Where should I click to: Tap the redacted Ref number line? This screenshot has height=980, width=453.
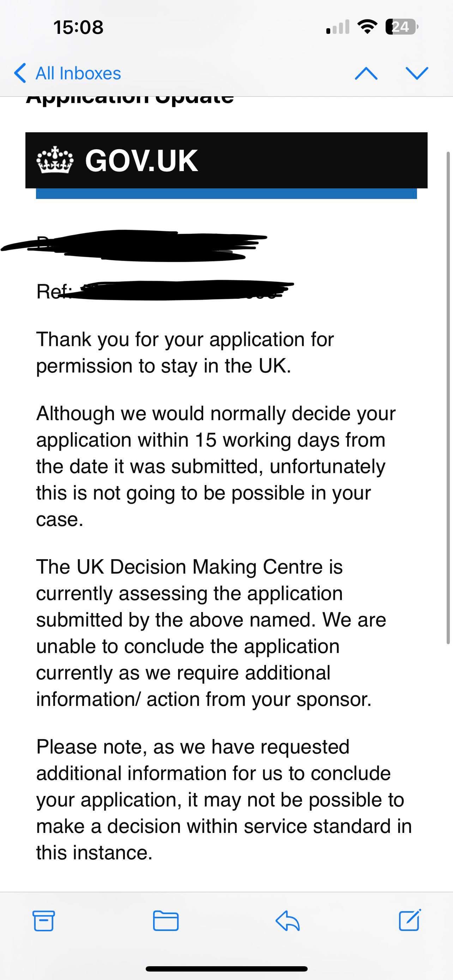click(165, 291)
